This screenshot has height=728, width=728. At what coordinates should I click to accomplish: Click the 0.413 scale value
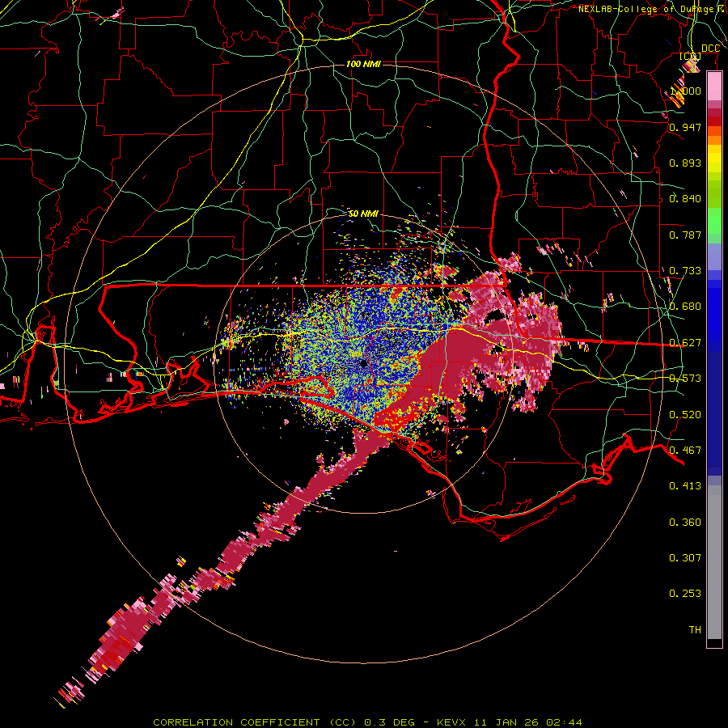tap(685, 486)
